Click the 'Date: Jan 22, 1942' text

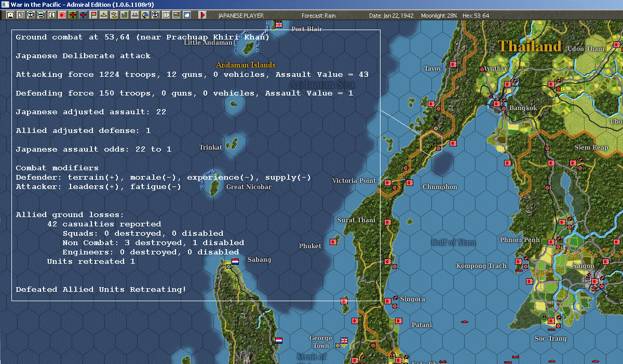point(391,16)
